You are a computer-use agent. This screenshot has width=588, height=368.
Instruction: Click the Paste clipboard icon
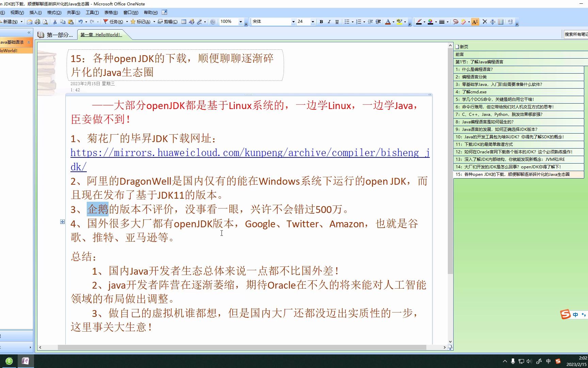[x=71, y=22]
